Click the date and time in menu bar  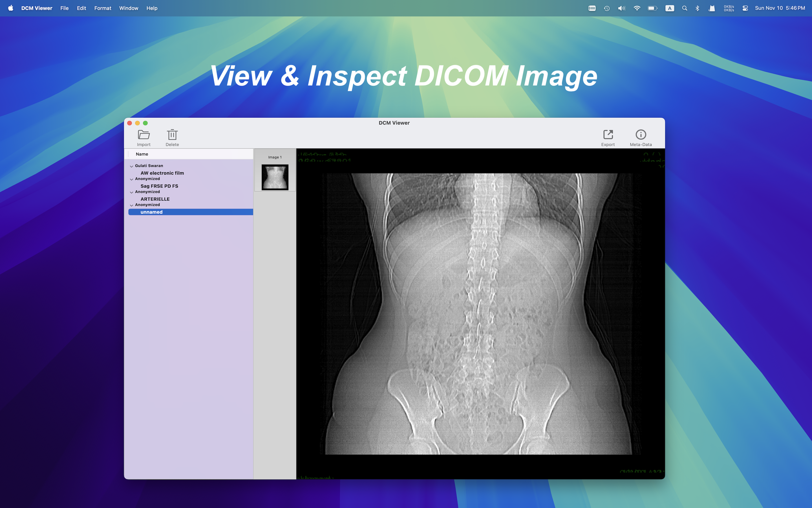coord(780,8)
